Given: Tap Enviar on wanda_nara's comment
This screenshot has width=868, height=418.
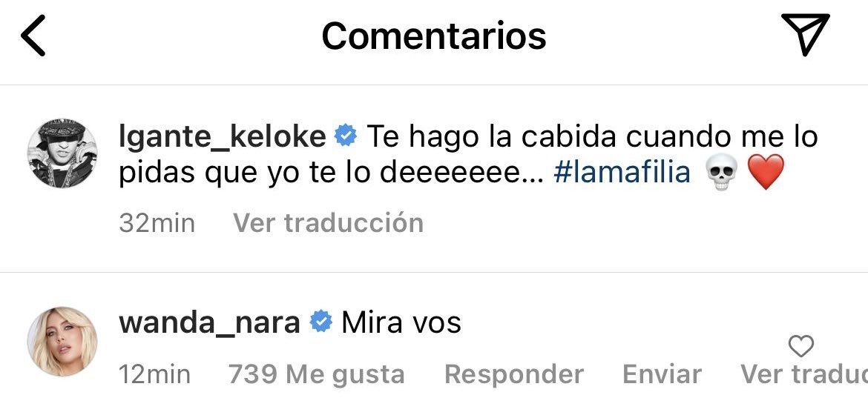Looking at the screenshot, I should pyautogui.click(x=662, y=374).
